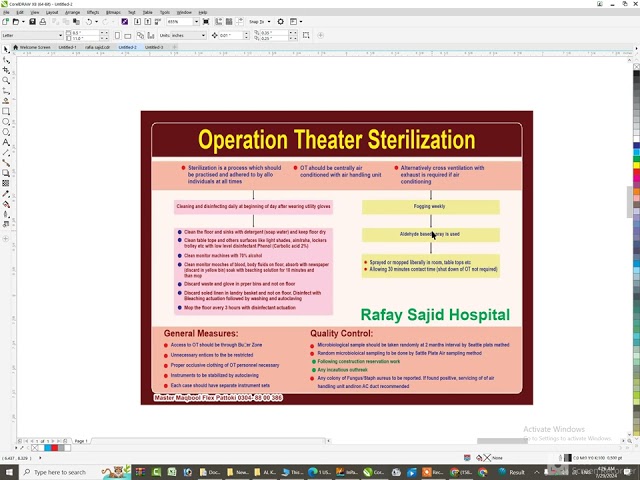Switch to the rafia sajid.cdr tab
This screenshot has width=640, height=480.
tap(97, 47)
